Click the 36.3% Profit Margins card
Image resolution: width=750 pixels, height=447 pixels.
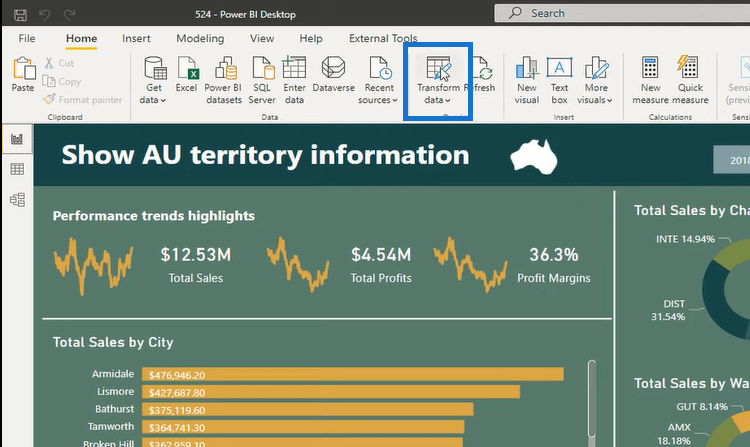pos(553,265)
